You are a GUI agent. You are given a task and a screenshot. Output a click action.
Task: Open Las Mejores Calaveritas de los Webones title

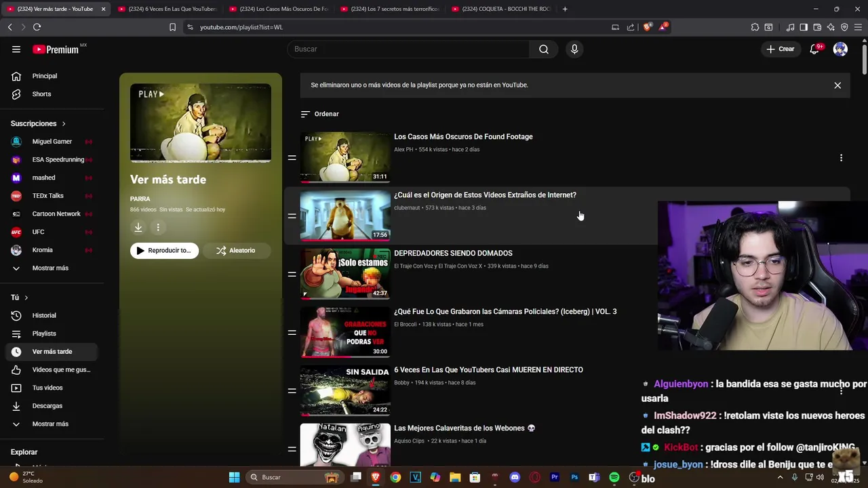(465, 428)
